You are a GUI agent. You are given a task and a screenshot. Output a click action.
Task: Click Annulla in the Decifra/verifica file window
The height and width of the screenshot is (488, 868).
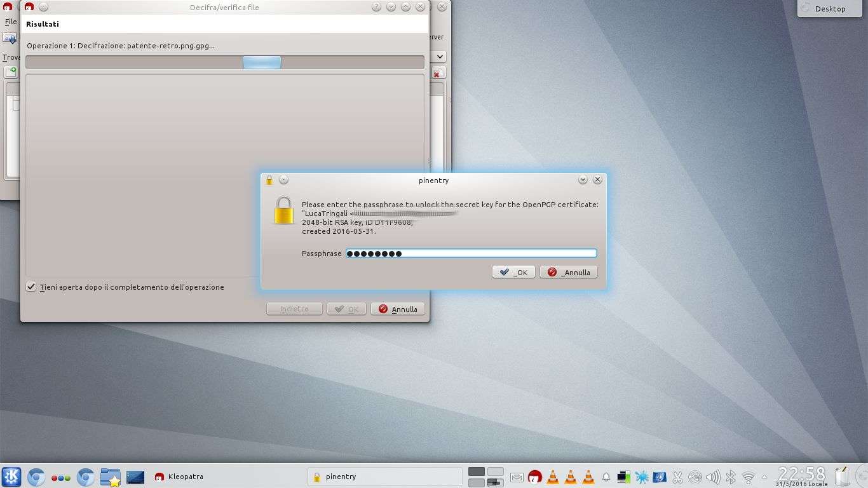[x=398, y=309]
